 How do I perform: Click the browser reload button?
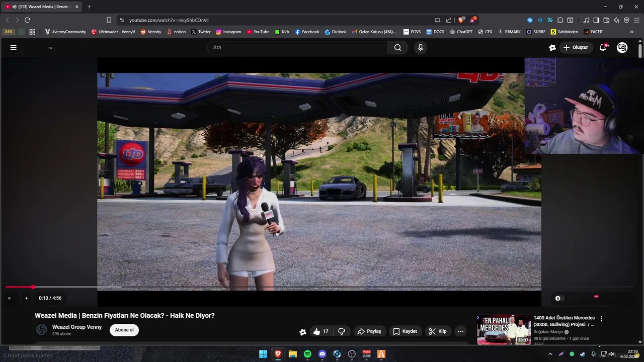tap(27, 20)
